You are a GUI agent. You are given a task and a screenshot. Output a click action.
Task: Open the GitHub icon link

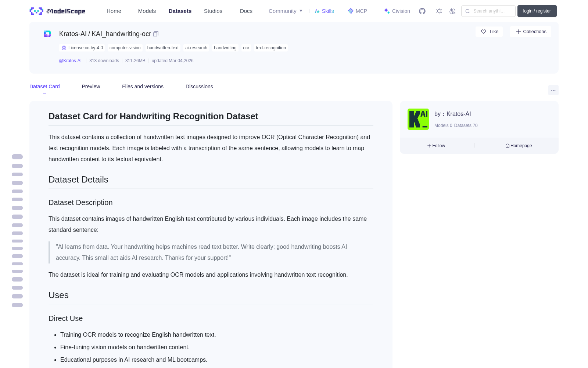pos(422,11)
